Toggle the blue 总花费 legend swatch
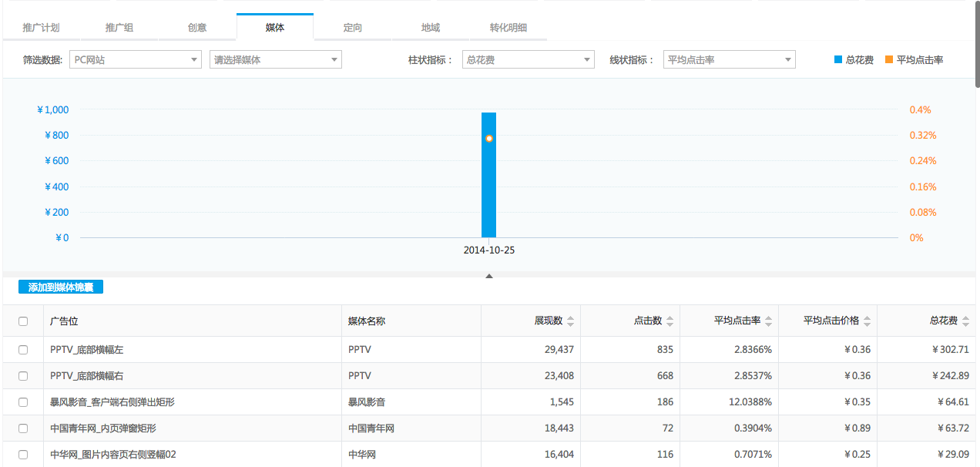980x467 pixels. (838, 59)
